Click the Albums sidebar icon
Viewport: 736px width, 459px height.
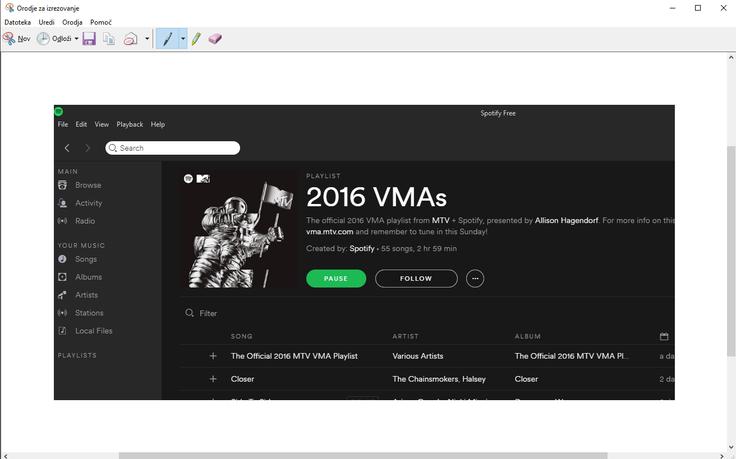tap(62, 277)
